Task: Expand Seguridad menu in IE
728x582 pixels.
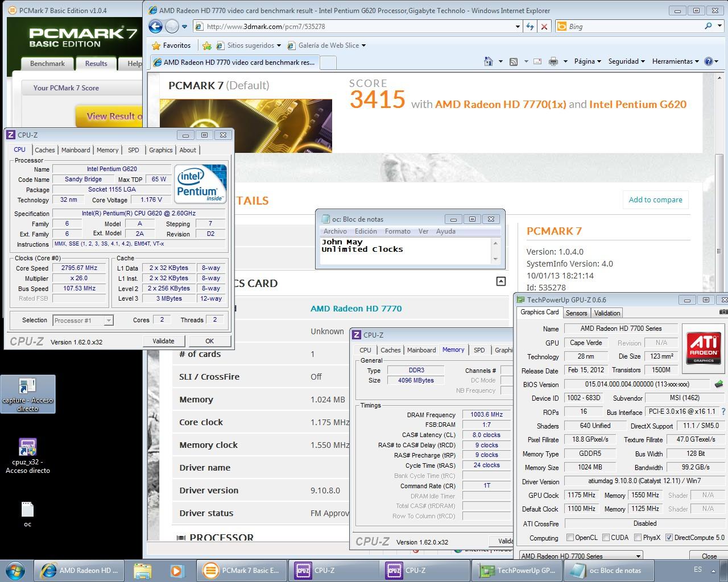Action: (x=626, y=61)
